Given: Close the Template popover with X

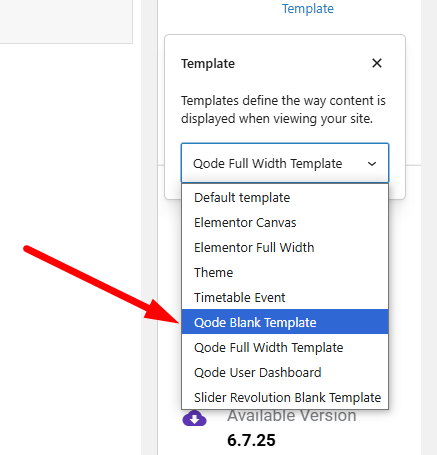Looking at the screenshot, I should click(x=377, y=63).
